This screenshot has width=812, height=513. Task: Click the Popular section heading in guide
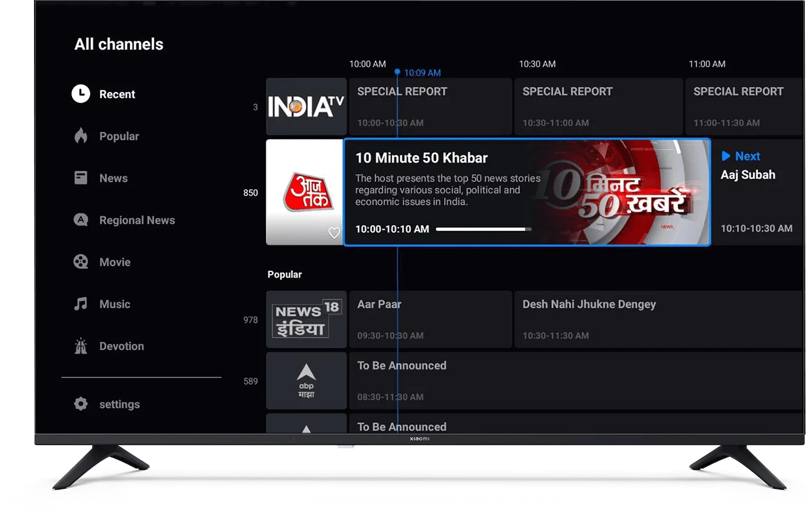click(285, 275)
